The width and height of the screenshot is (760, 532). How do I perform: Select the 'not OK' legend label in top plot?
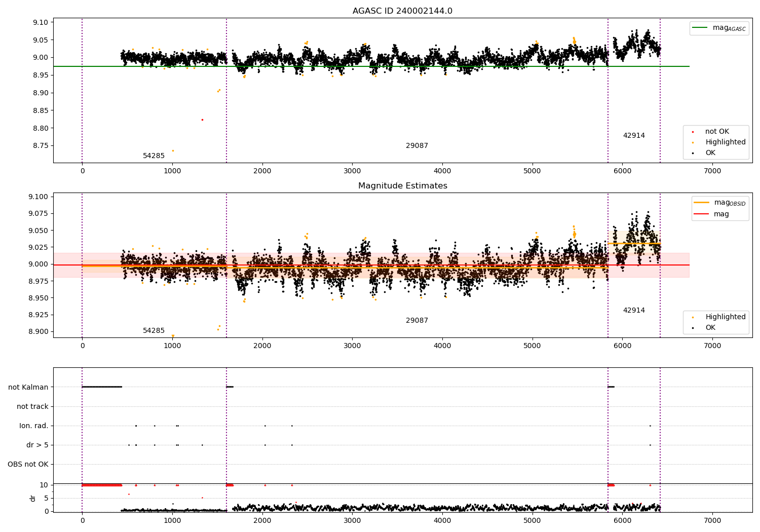(717, 132)
